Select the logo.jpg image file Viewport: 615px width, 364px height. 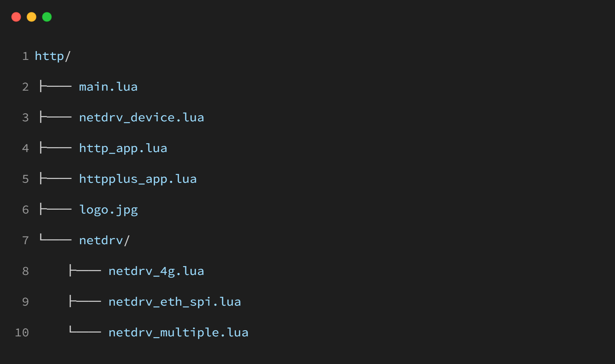coord(108,210)
